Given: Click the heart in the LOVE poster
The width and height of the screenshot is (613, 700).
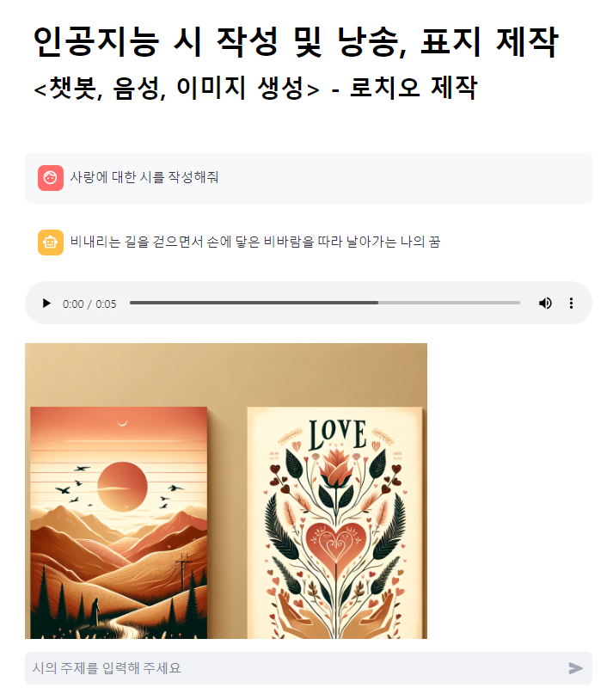Looking at the screenshot, I should [x=336, y=543].
